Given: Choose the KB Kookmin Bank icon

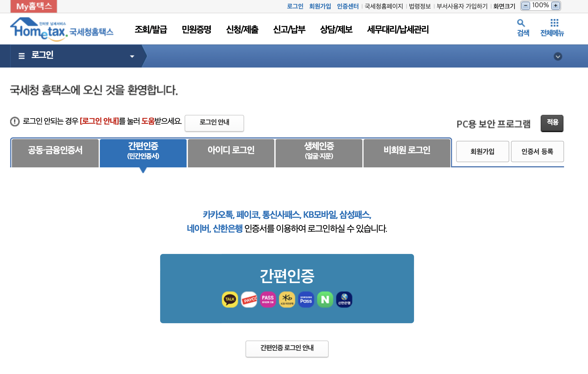Looking at the screenshot, I should click(287, 299).
